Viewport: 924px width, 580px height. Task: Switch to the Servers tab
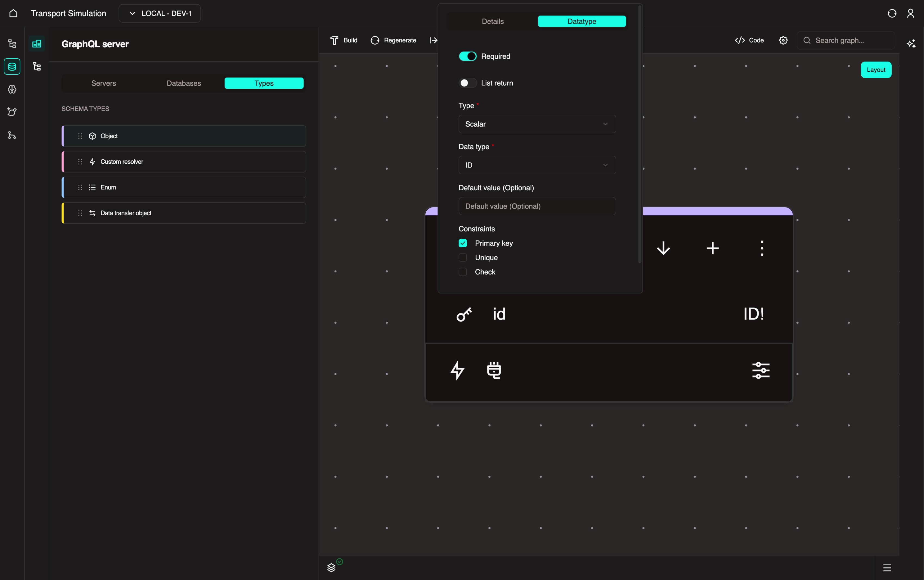[103, 83]
